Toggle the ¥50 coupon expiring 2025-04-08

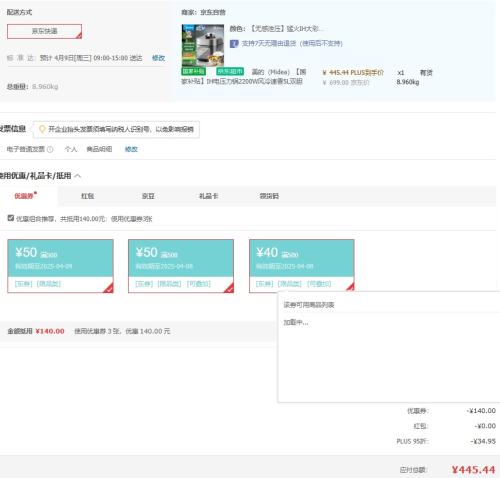181,266
